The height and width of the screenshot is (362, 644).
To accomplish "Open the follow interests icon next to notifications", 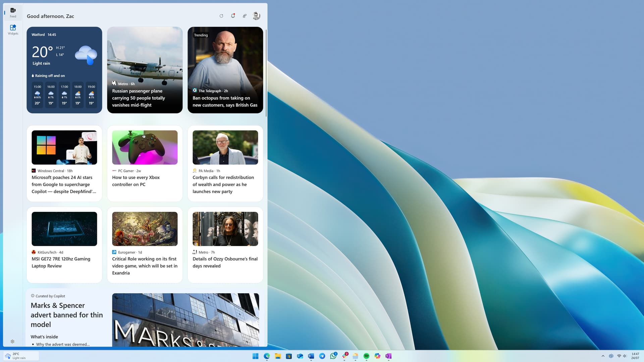I will point(245,16).
